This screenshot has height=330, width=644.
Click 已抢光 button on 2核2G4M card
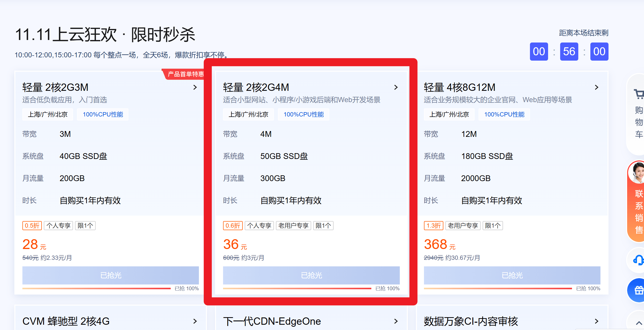click(311, 275)
